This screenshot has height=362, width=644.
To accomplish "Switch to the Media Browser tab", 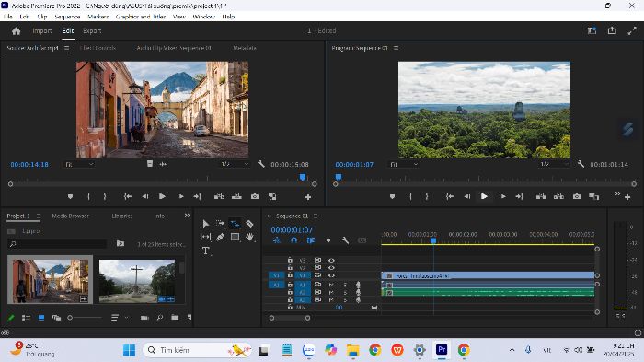I will pyautogui.click(x=70, y=216).
